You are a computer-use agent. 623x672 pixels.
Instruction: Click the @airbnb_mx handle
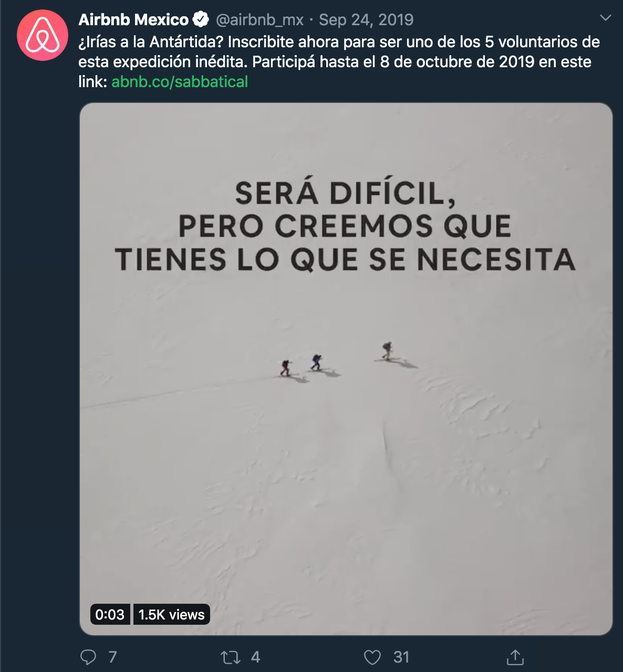(259, 20)
